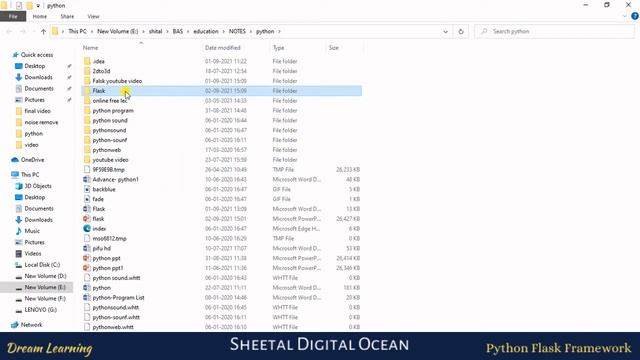Select the 2dto3d folder icon

[x=87, y=71]
